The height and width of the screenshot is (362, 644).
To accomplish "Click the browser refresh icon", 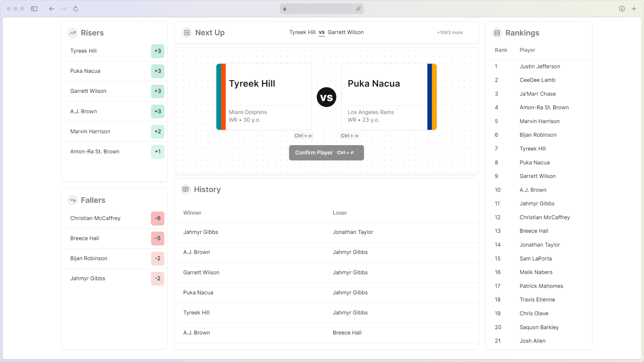I will pyautogui.click(x=75, y=8).
